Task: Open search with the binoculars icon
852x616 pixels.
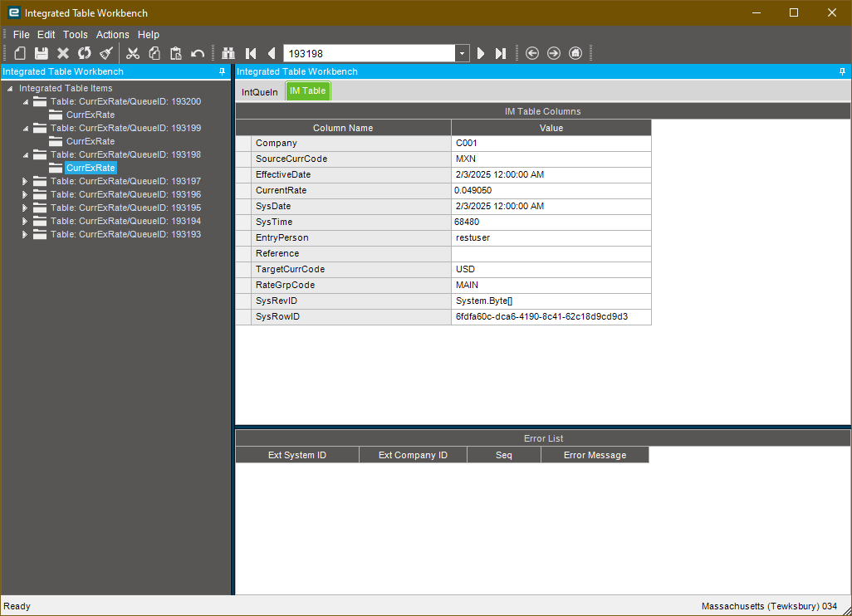Action: coord(228,53)
